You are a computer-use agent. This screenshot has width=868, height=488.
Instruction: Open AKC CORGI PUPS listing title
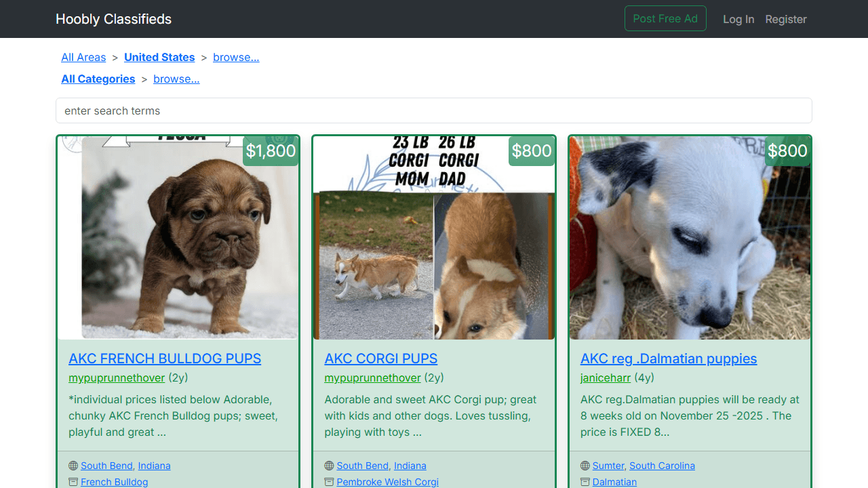pos(381,359)
